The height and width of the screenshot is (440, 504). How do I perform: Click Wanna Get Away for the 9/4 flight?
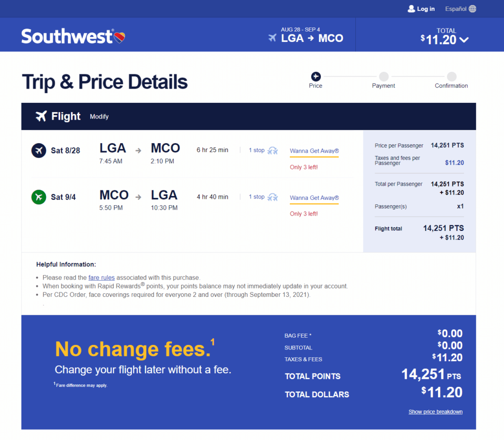[314, 198]
